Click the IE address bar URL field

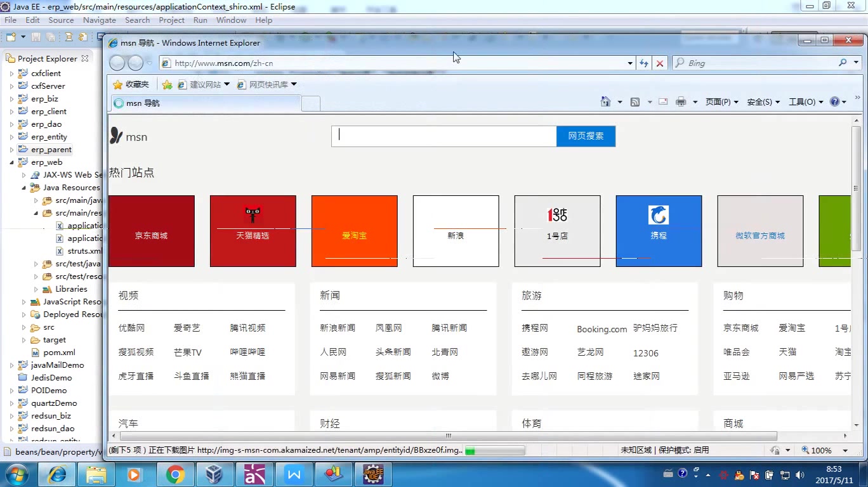coord(393,63)
